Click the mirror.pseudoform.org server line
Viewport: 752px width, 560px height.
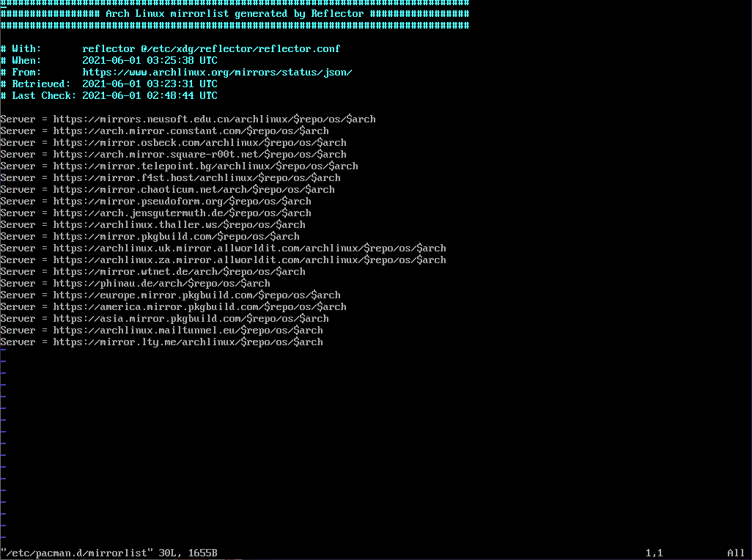(x=156, y=202)
